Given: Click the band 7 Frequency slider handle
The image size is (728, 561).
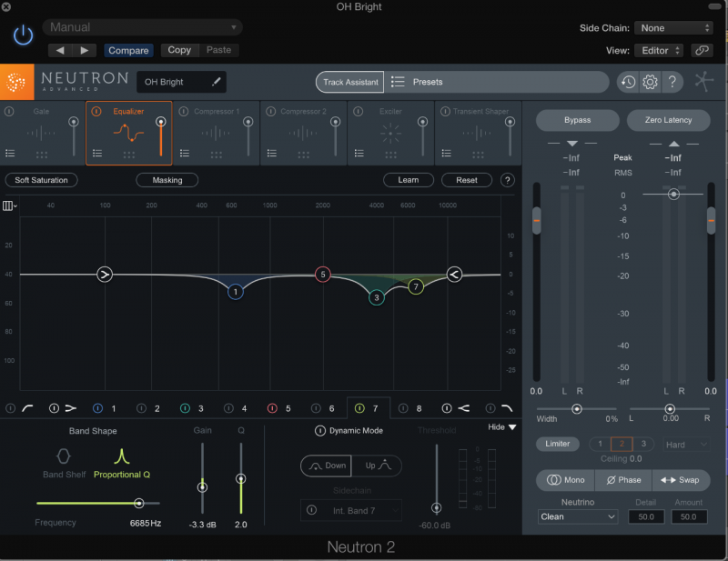Looking at the screenshot, I should (x=139, y=503).
